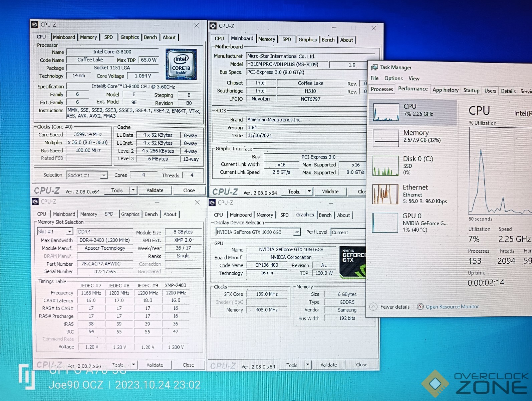532x401 pixels.
Task: Click the Task Manager title bar icon
Action: click(x=375, y=67)
